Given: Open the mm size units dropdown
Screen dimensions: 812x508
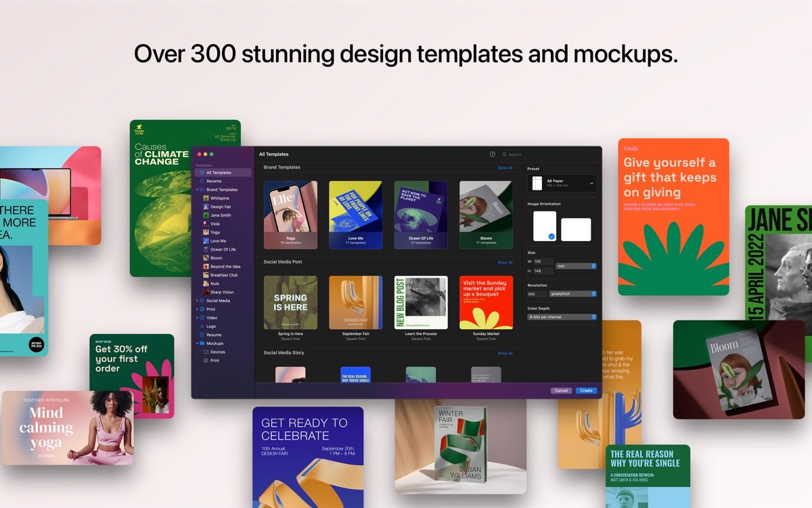Looking at the screenshot, I should click(576, 266).
